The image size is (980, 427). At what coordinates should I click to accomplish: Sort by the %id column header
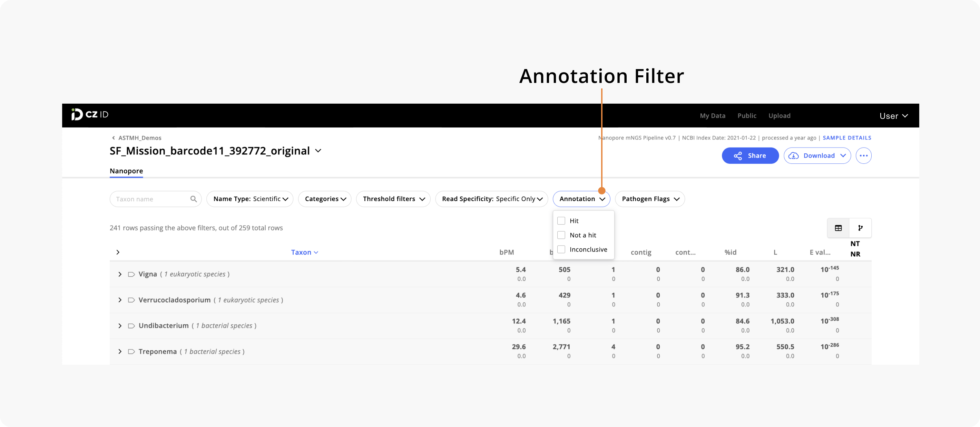pos(730,252)
